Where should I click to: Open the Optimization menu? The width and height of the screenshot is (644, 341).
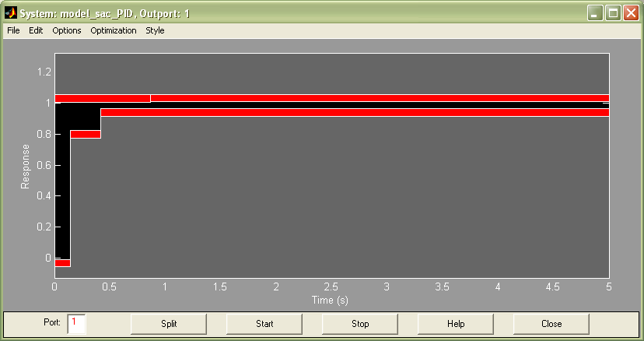tap(114, 30)
